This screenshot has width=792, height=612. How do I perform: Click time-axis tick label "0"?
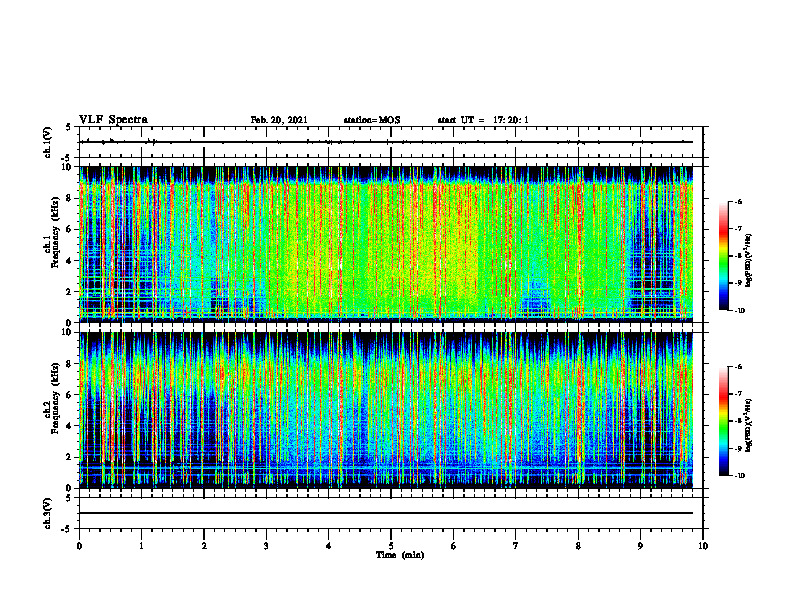point(79,546)
